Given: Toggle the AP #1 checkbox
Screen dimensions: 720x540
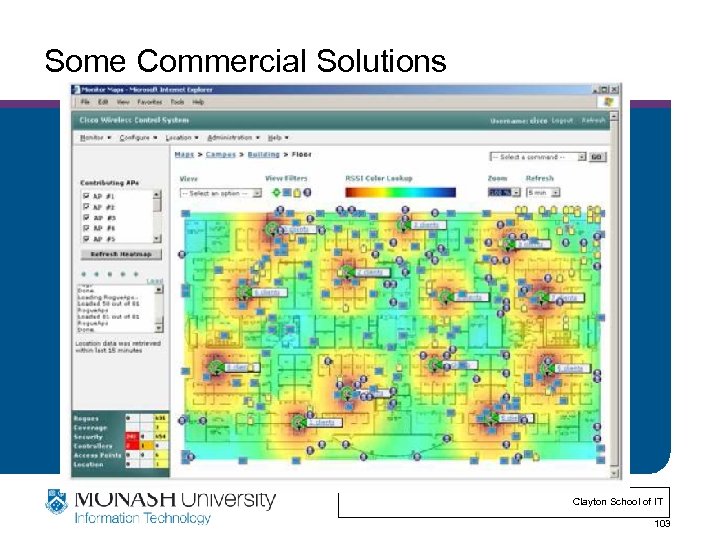Looking at the screenshot, I should tap(86, 196).
